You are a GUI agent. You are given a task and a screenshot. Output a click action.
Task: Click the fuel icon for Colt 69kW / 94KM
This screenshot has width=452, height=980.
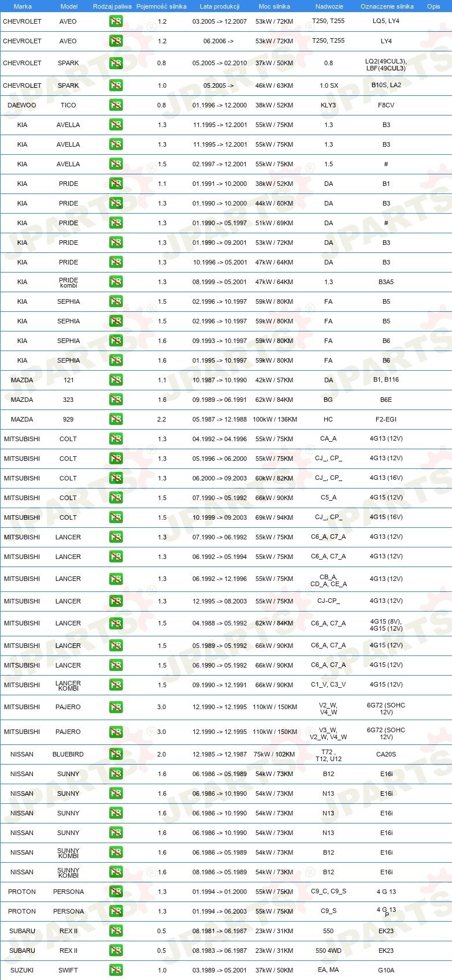pyautogui.click(x=116, y=517)
